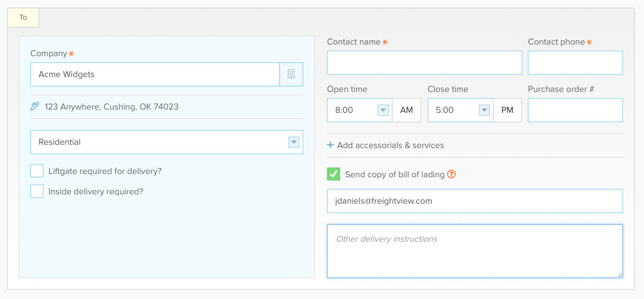The height and width of the screenshot is (299, 644).
Task: Select the To tab
Action: (23, 18)
